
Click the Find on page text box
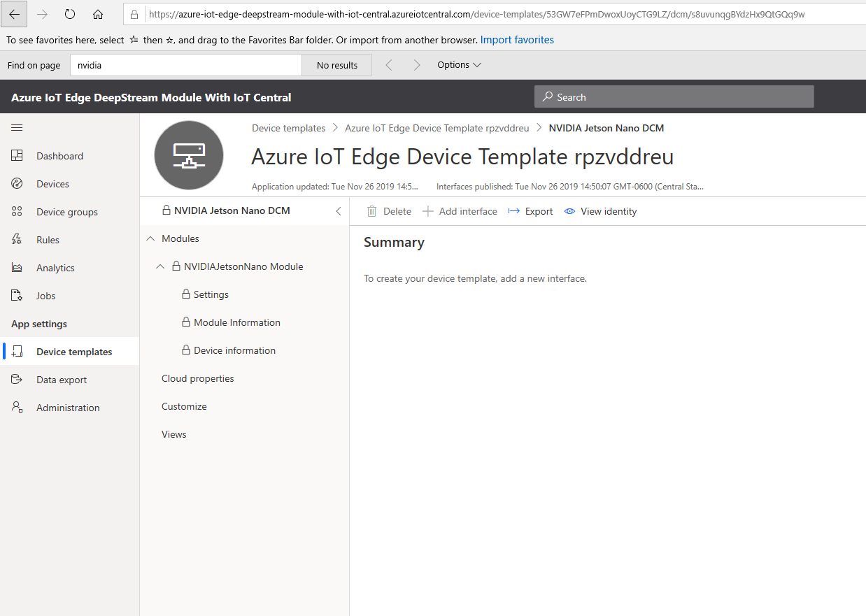click(x=186, y=65)
